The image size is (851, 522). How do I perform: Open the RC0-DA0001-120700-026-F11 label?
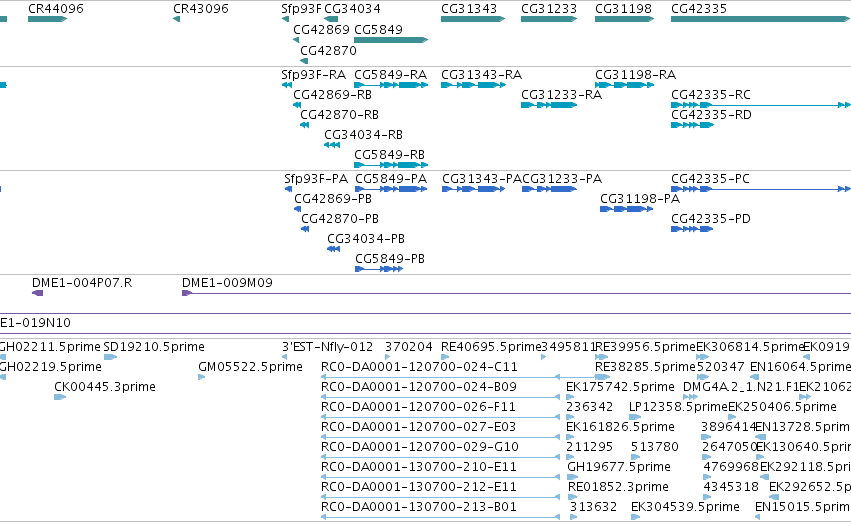418,408
